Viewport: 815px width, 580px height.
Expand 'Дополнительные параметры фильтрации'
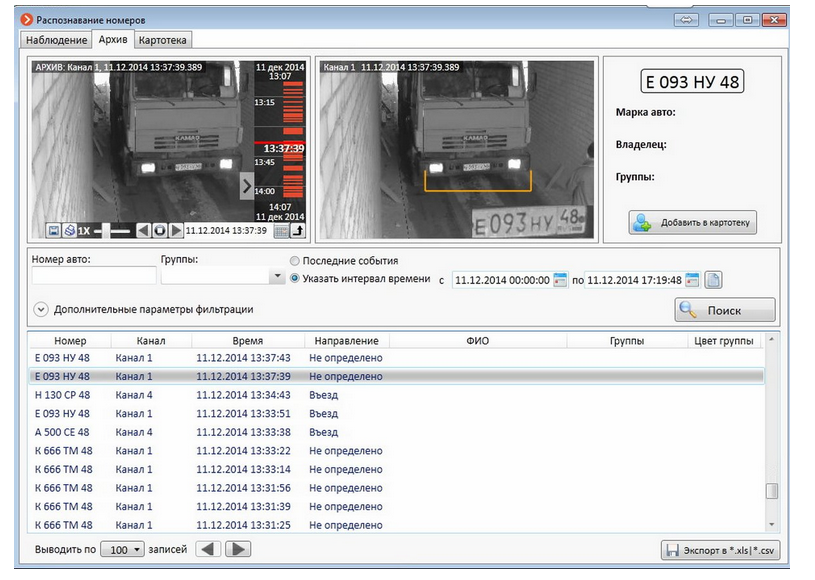pos(38,307)
